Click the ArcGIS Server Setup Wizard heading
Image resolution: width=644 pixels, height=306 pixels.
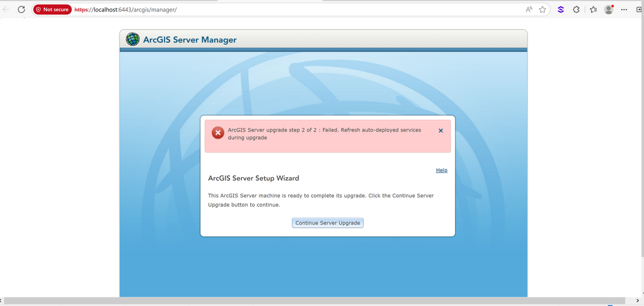point(254,178)
